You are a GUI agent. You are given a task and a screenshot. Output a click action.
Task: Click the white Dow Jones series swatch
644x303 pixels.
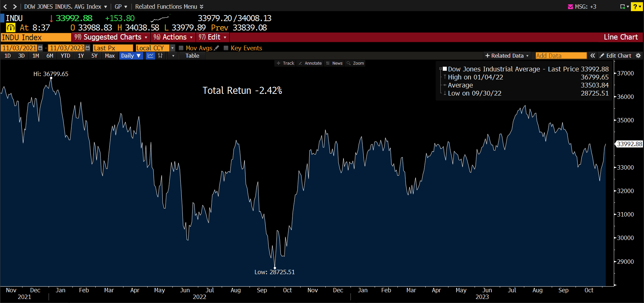445,69
